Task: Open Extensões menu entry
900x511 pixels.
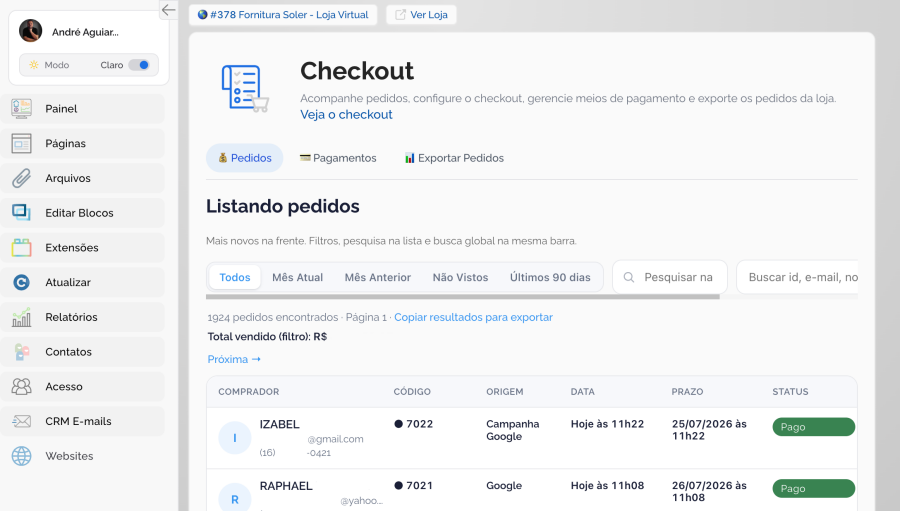Action: [83, 247]
